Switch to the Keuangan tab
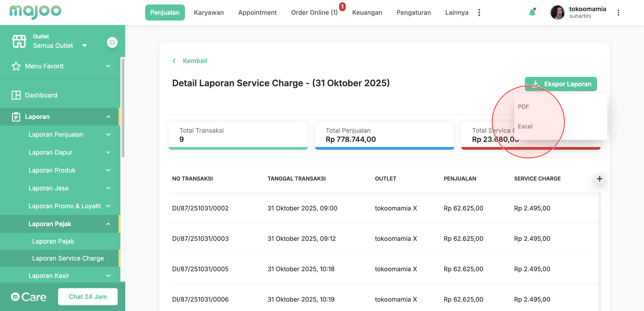Viewport: 644px width, 311px height. pyautogui.click(x=367, y=13)
